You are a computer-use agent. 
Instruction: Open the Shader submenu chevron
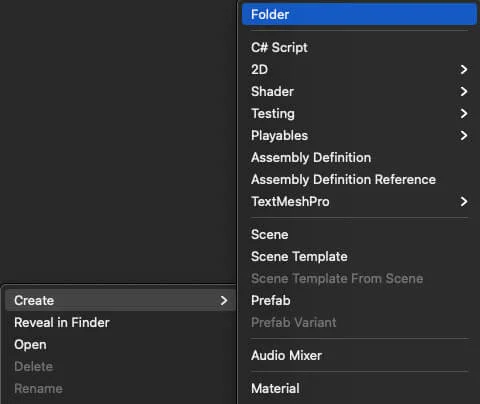pos(464,91)
